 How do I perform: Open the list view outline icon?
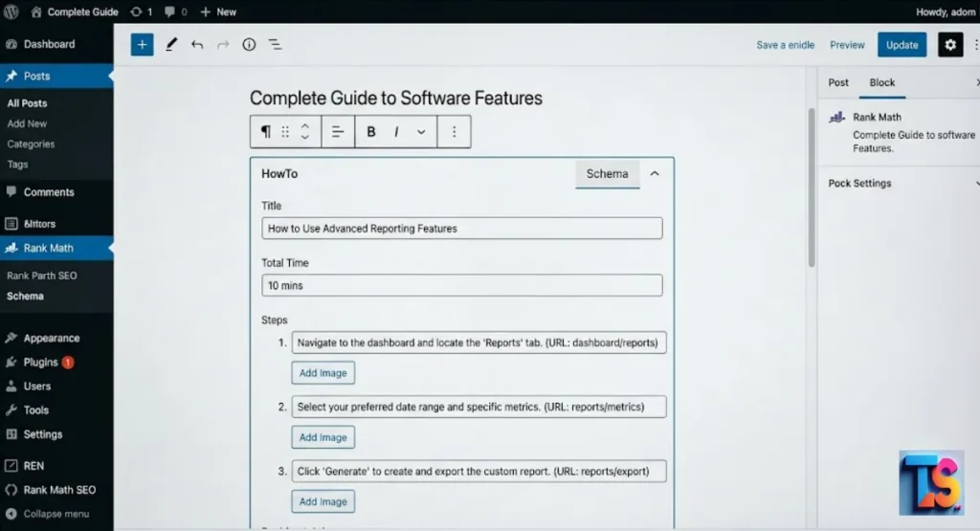click(275, 44)
